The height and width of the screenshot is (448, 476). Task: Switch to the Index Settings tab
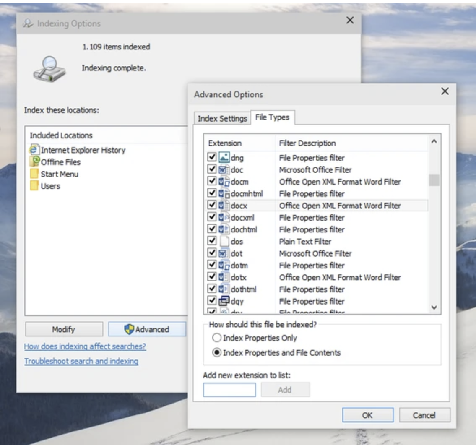click(222, 118)
